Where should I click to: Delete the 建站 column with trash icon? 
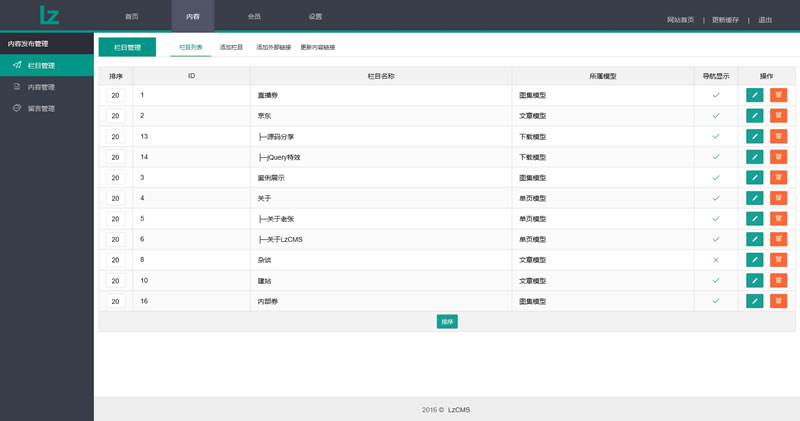tap(778, 280)
